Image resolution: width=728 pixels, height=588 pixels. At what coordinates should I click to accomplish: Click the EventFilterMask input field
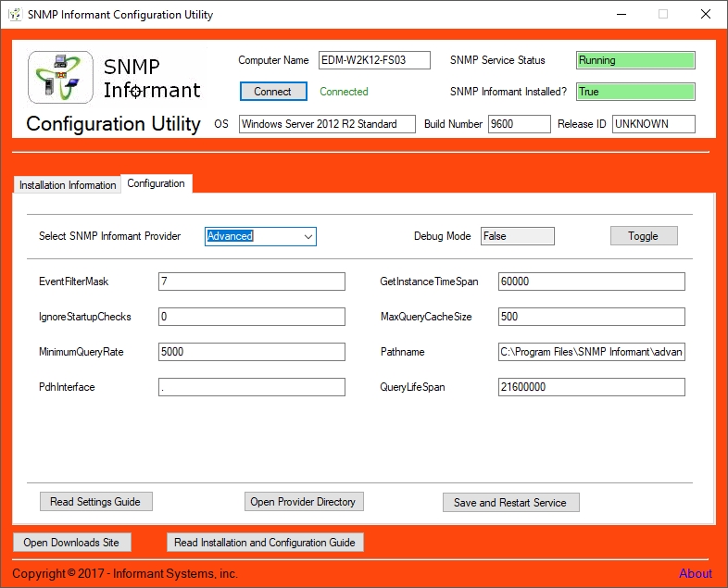pos(252,281)
